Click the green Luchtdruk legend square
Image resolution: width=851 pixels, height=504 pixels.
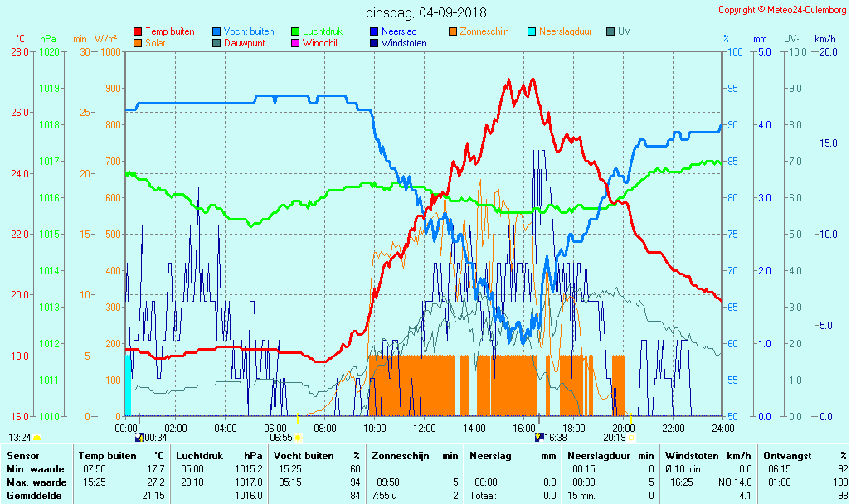tap(295, 32)
